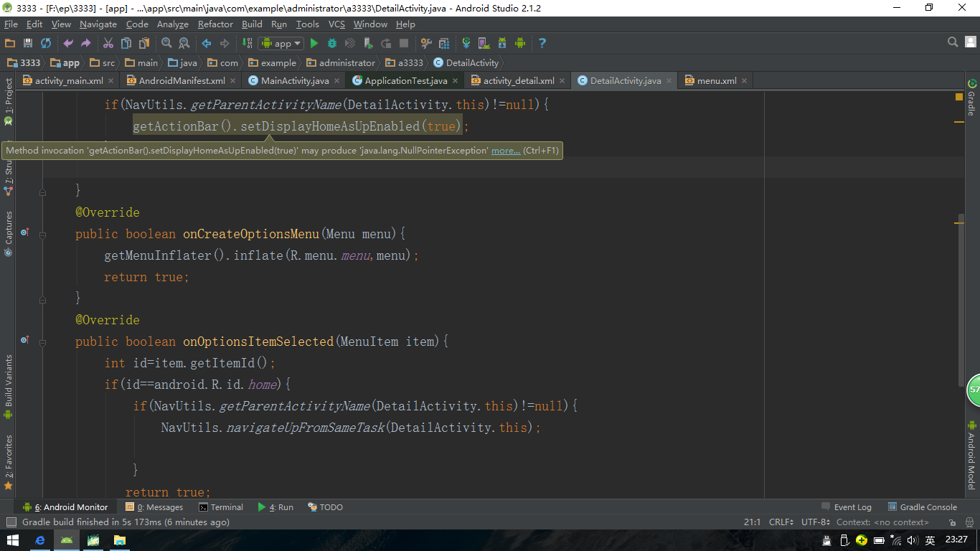Click the Redo arrow icon
Screen dimensions: 980x551
click(85, 43)
